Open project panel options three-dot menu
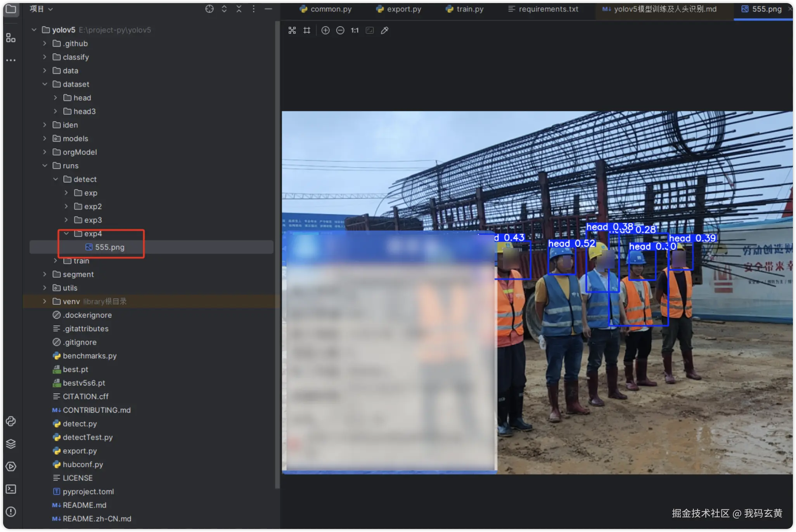 (x=253, y=9)
